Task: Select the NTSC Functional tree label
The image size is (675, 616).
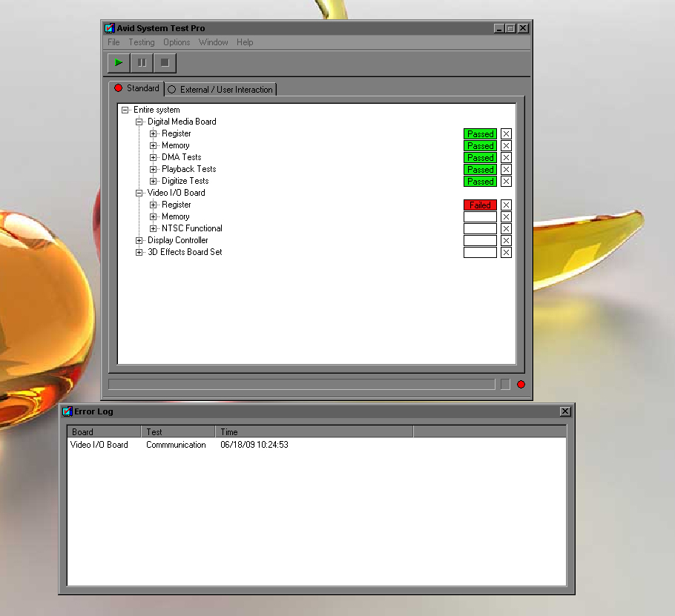Action: pos(192,228)
